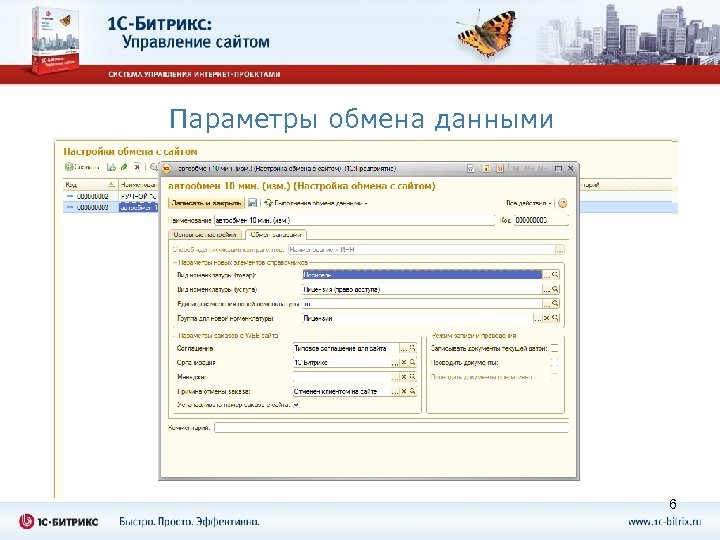The image size is (720, 540).
Task: Open selection for contractor identification method field
Action: [x=560, y=250]
